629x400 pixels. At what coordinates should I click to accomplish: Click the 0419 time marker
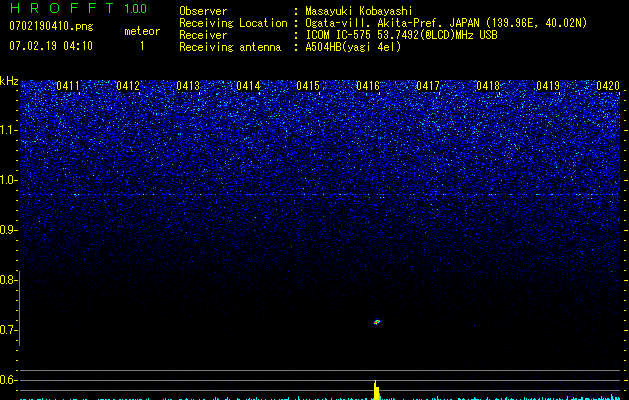pos(548,86)
